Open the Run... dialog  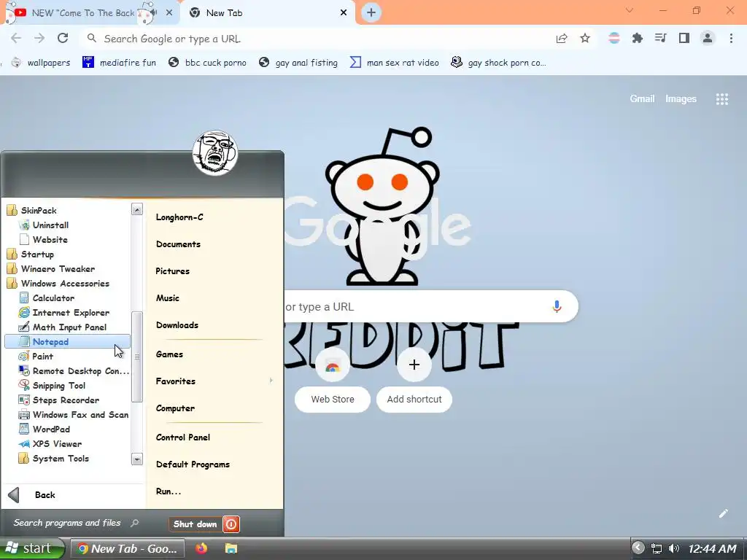tap(169, 491)
